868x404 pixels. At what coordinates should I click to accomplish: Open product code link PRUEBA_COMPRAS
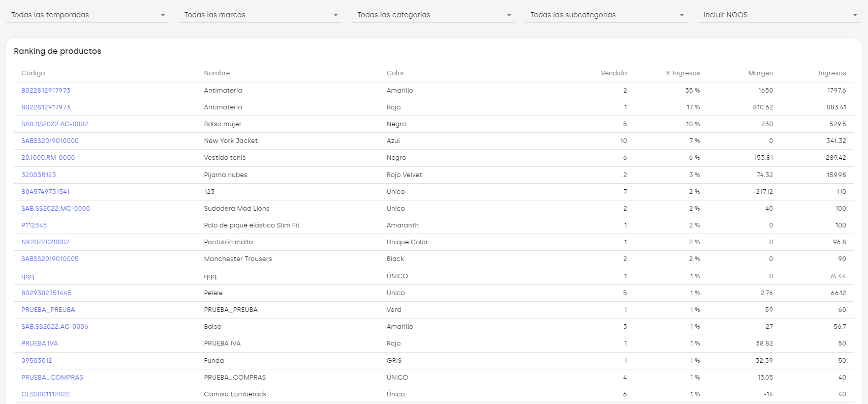[x=52, y=377]
